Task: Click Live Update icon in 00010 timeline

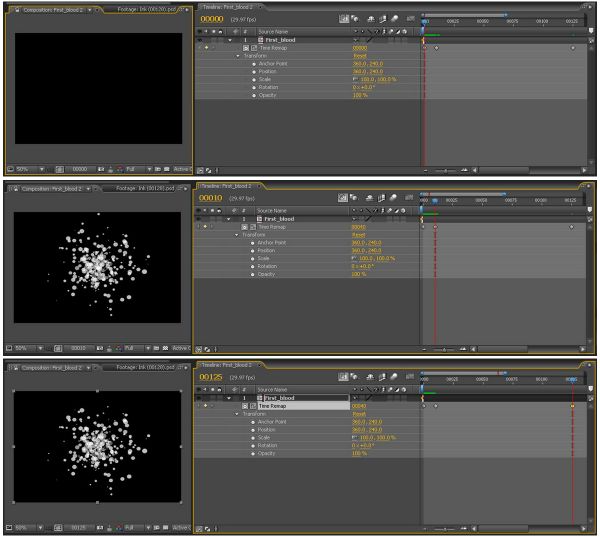Action: [354, 197]
